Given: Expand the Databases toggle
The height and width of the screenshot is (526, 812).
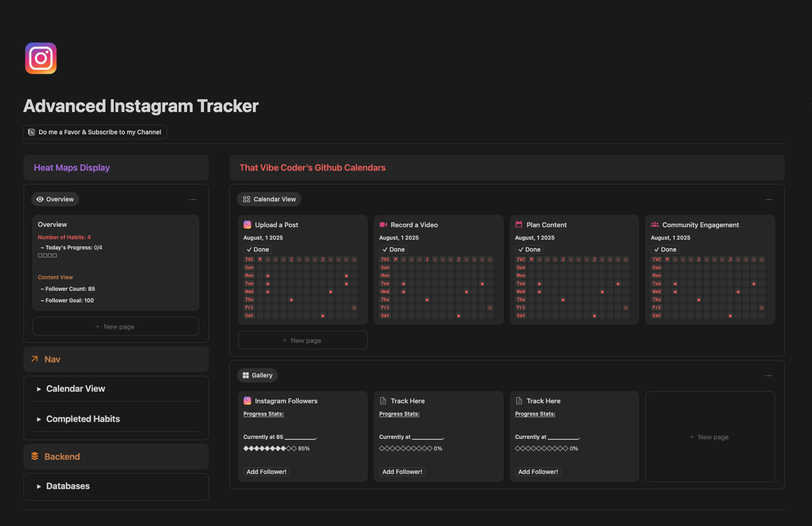Looking at the screenshot, I should tap(39, 486).
